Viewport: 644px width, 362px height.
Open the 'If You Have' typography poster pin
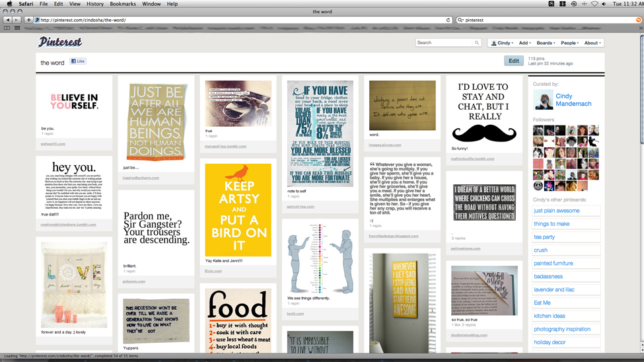(320, 133)
